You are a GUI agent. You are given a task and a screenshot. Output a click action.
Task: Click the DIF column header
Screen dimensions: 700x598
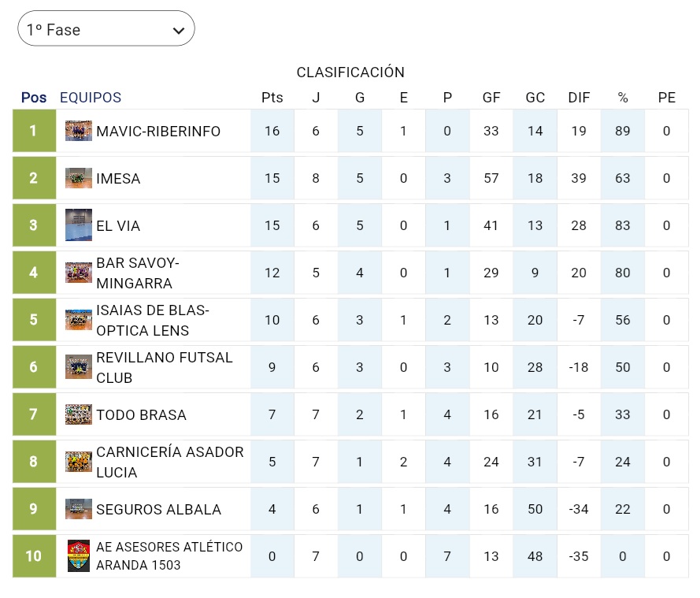point(579,98)
